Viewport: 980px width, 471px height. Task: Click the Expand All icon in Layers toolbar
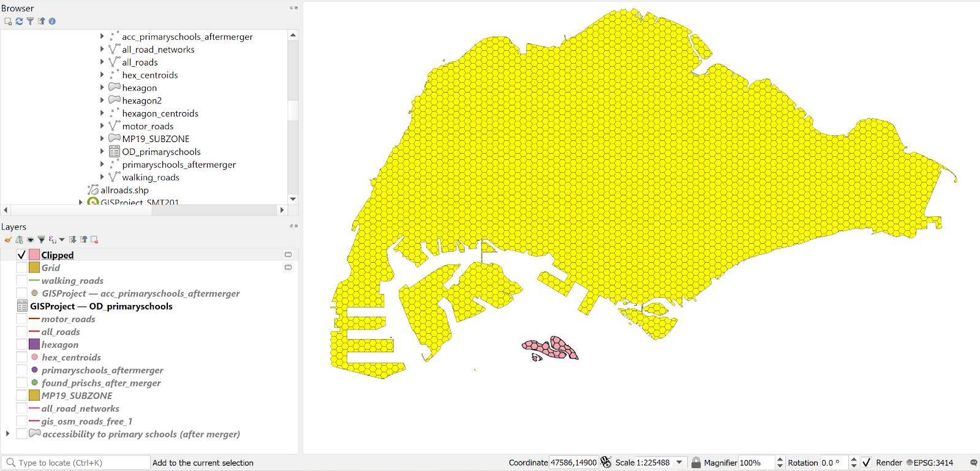(72, 240)
